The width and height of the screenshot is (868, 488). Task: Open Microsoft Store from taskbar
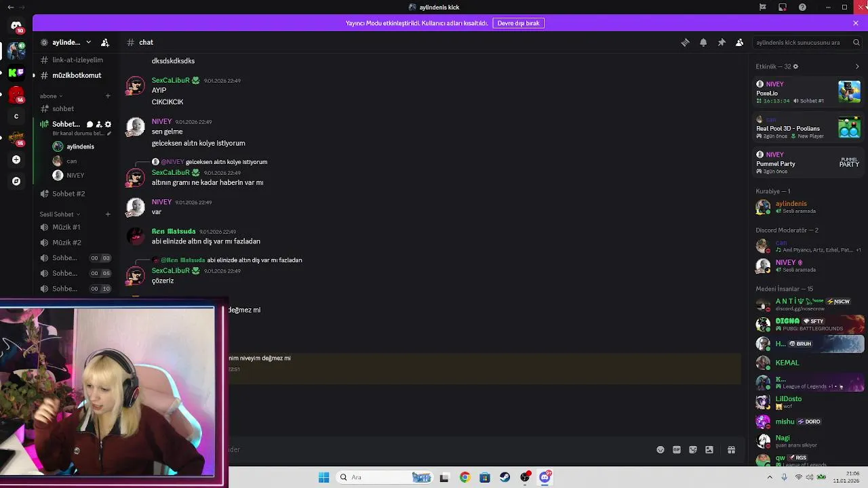(x=485, y=477)
